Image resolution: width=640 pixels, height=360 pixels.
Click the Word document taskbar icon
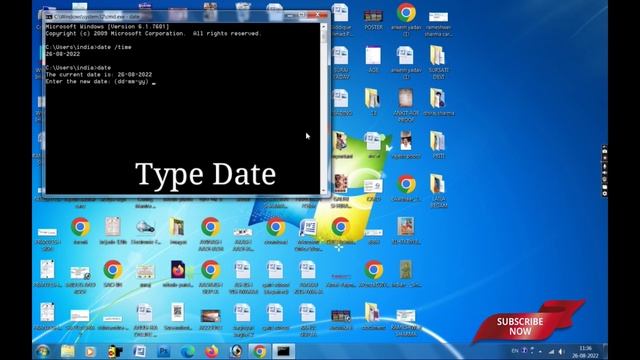coord(139,351)
